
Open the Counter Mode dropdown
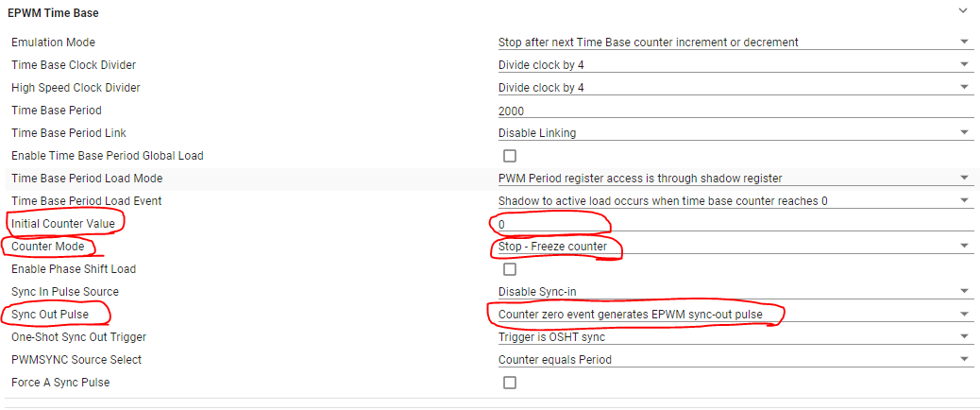coord(733,247)
